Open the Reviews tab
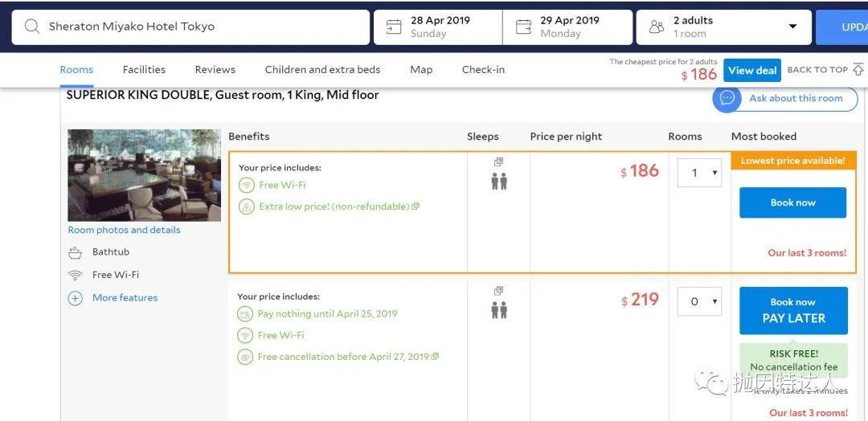 click(215, 70)
